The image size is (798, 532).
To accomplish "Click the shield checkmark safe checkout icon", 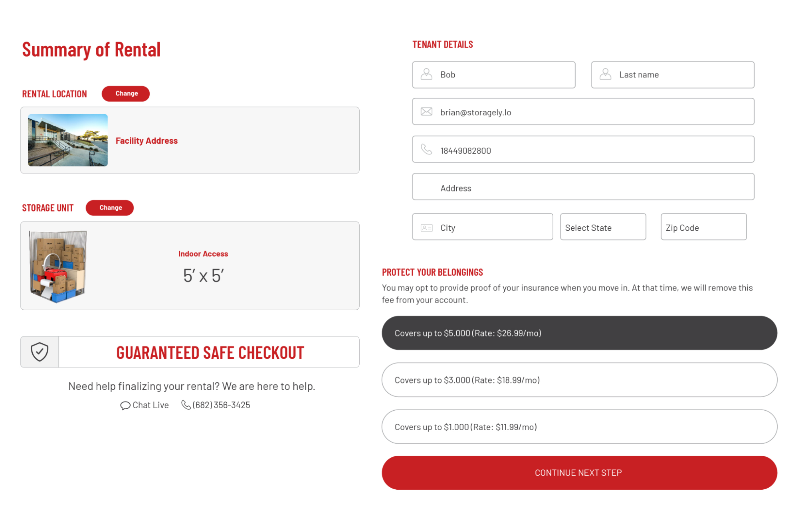I will [x=40, y=352].
